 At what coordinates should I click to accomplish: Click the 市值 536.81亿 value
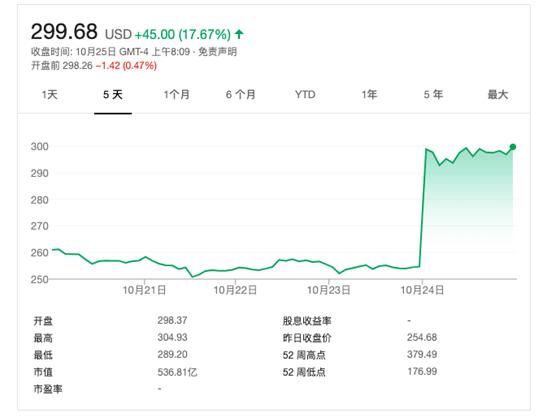click(x=177, y=372)
